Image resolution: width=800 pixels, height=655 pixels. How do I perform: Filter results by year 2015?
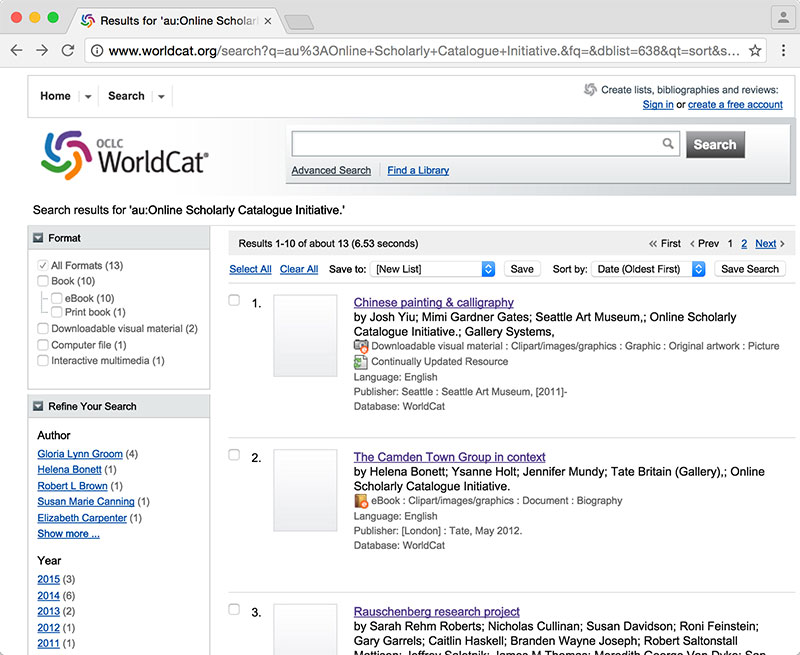coord(48,579)
